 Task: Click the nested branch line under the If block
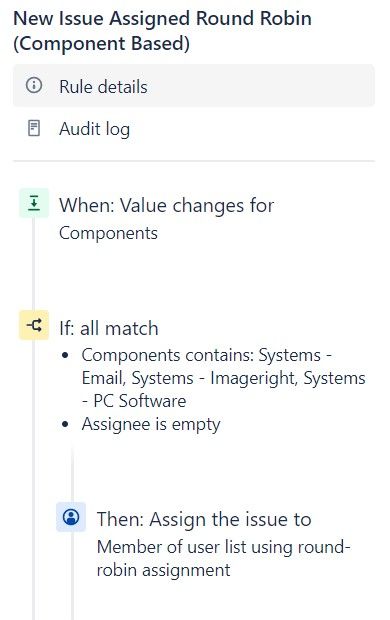pyautogui.click(x=72, y=474)
